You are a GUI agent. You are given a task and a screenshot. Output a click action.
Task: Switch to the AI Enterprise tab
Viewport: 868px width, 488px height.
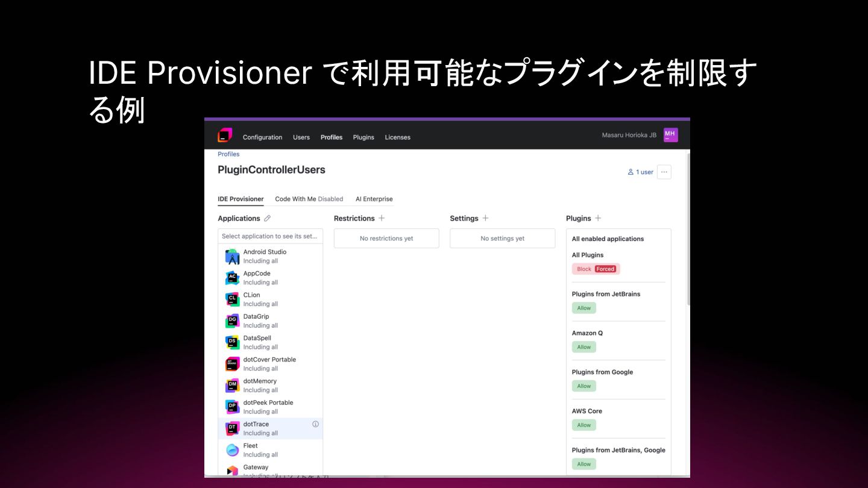(x=374, y=199)
